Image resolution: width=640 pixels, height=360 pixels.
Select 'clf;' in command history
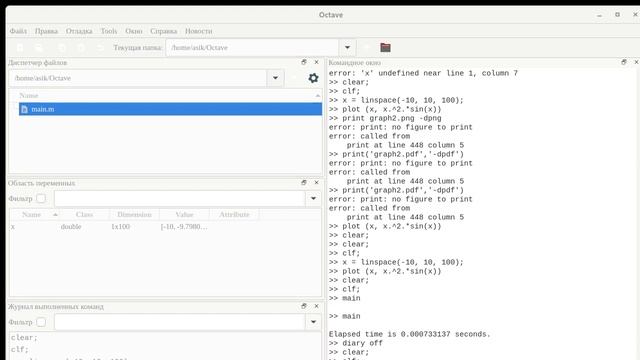tap(20, 349)
